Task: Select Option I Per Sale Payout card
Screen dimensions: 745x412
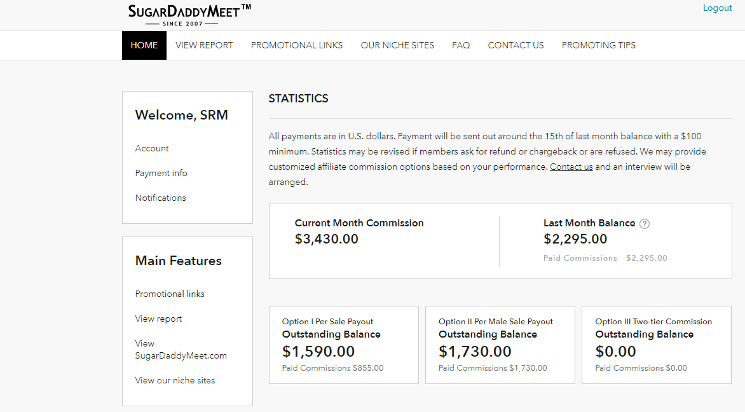Action: pyautogui.click(x=343, y=345)
